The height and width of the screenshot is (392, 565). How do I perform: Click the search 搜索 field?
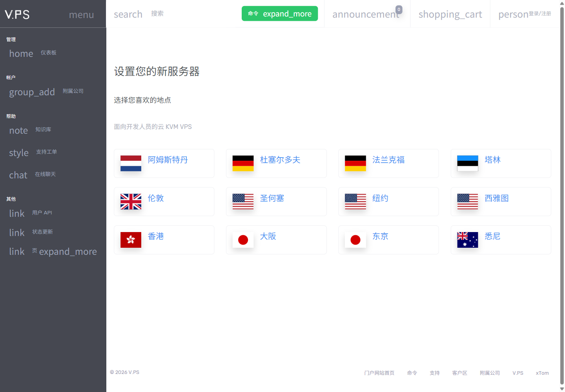pos(139,14)
